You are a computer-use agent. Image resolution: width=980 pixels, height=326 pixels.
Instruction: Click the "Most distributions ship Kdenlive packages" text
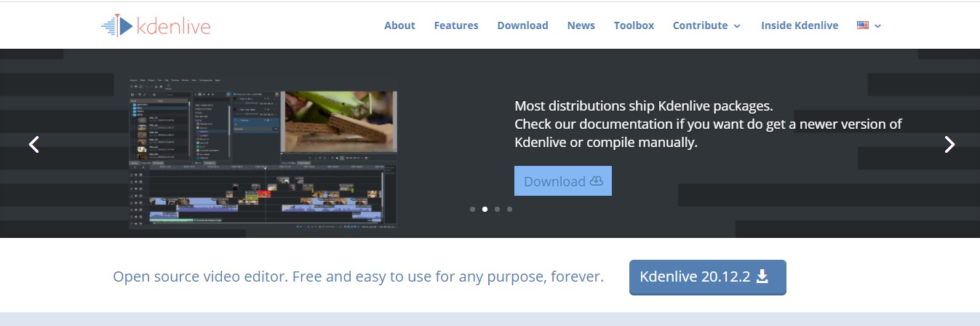point(644,106)
